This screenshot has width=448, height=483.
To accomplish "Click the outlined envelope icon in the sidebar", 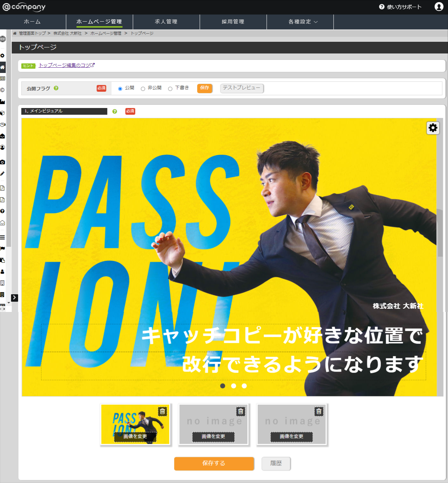I will [2, 223].
